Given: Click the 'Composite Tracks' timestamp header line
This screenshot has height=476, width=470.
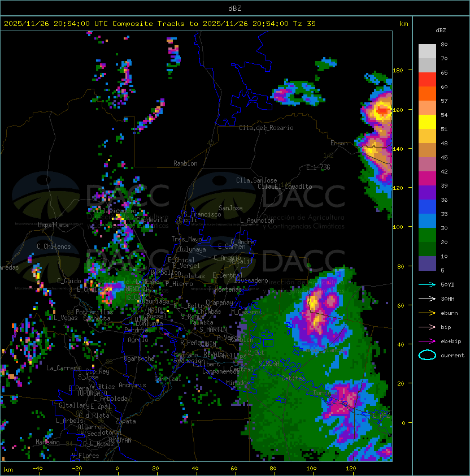Looking at the screenshot, I should click(160, 24).
